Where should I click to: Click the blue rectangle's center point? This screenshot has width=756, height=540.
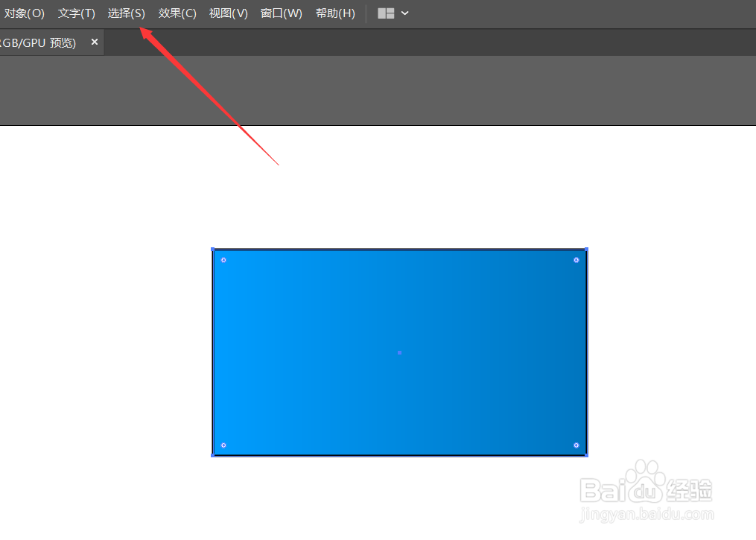click(x=399, y=352)
